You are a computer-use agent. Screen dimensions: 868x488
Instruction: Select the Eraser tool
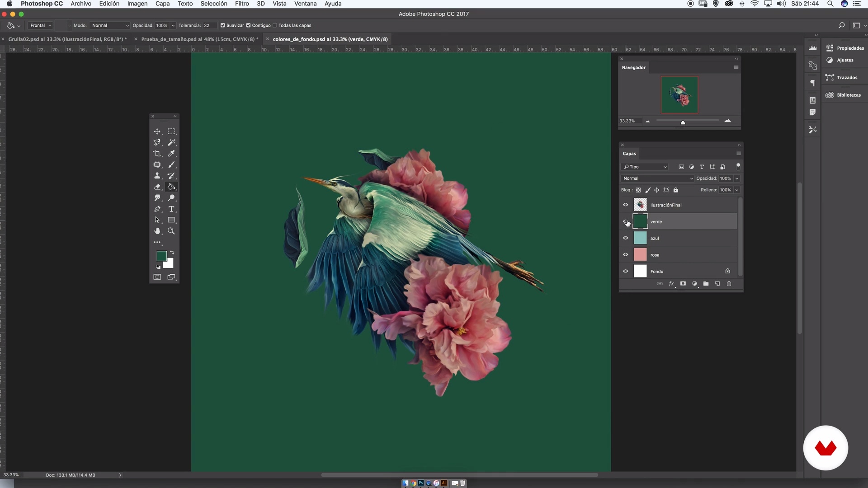[x=157, y=187]
